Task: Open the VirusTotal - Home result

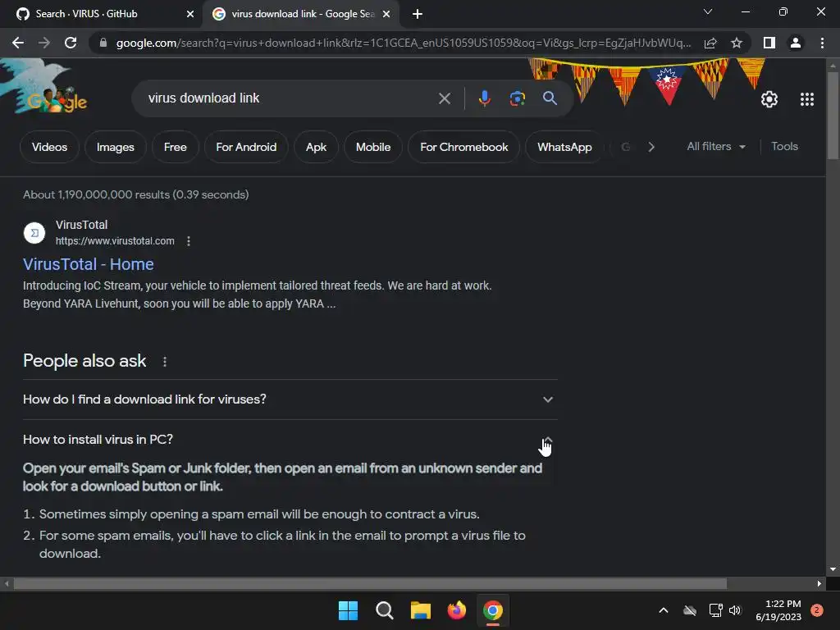Action: tap(89, 264)
